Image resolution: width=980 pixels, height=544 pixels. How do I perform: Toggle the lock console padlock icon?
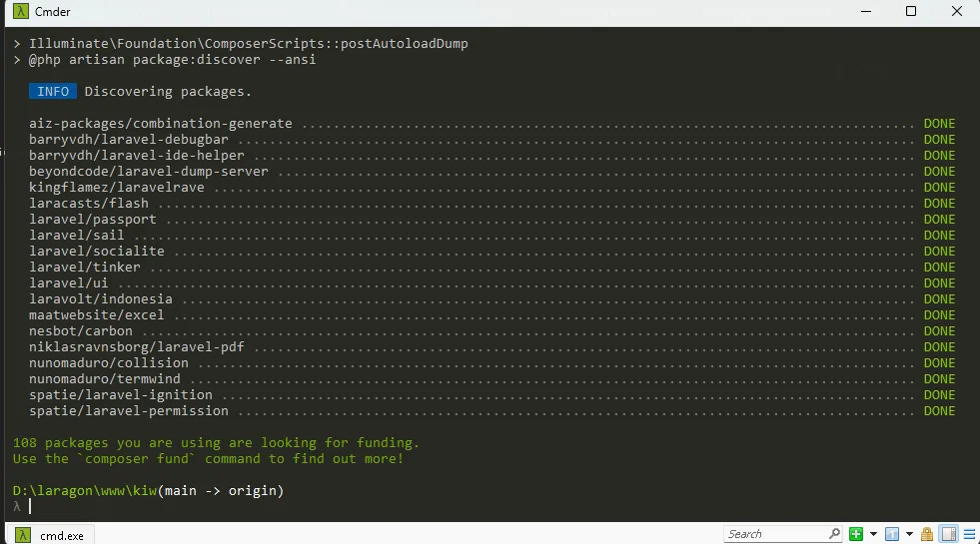[927, 534]
